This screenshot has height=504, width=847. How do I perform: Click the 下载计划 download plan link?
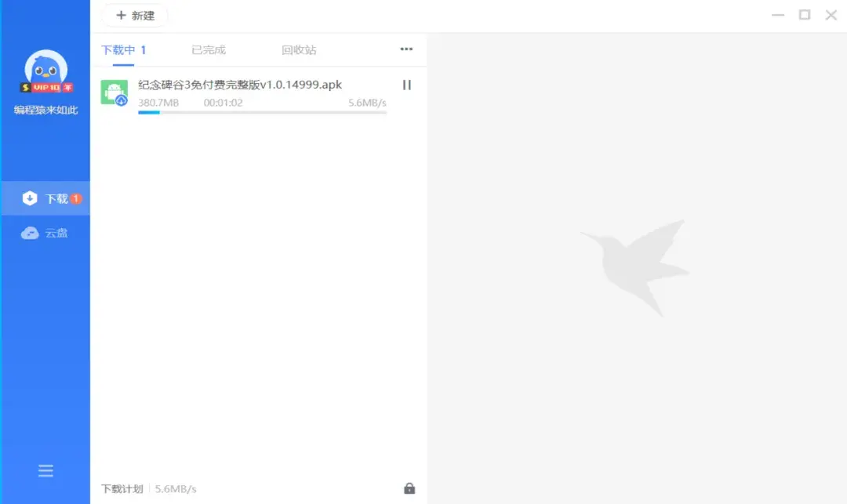coord(122,489)
